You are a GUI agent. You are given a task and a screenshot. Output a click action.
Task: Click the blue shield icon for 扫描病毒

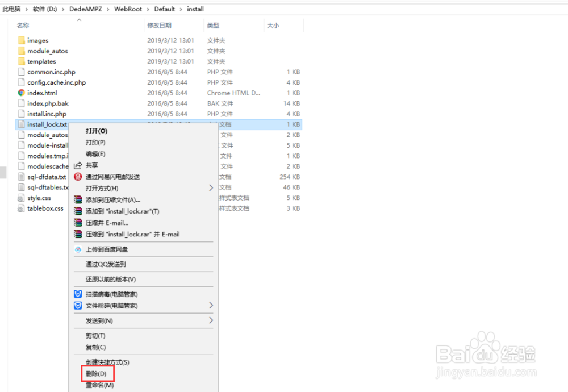click(x=78, y=294)
